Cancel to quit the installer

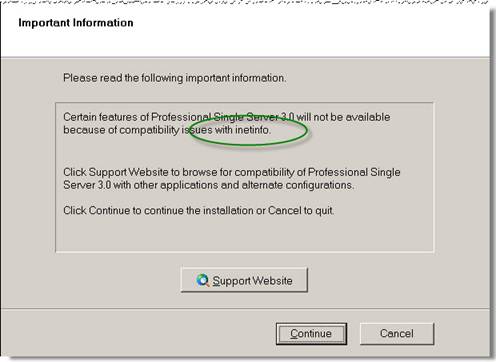point(397,333)
